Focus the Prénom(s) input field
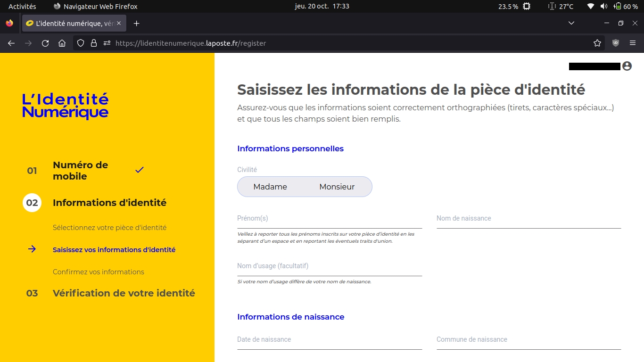The height and width of the screenshot is (362, 644). [x=330, y=219]
